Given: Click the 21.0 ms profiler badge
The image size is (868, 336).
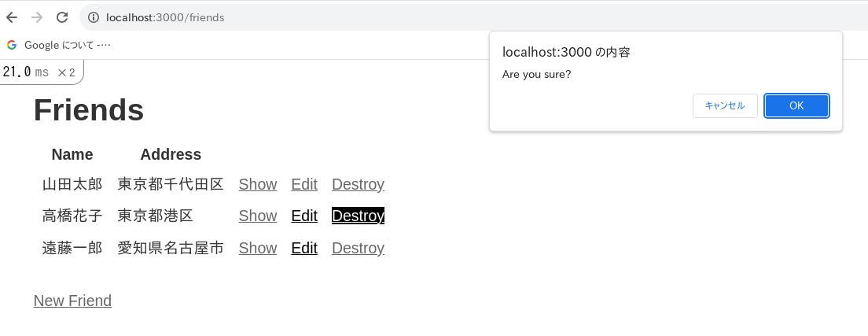Looking at the screenshot, I should tap(25, 72).
